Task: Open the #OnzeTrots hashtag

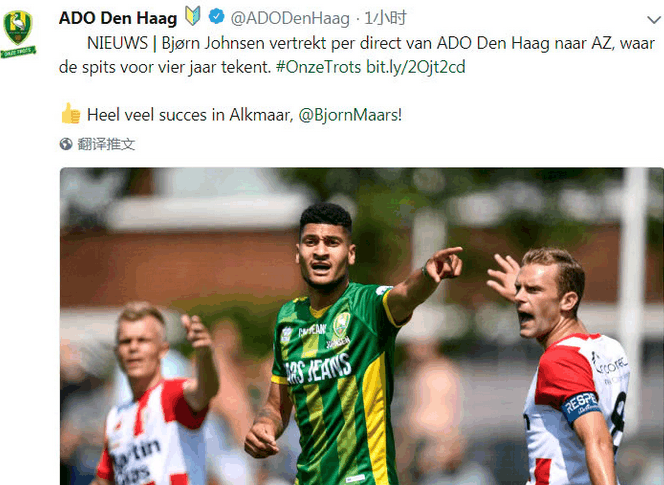Action: [318, 67]
